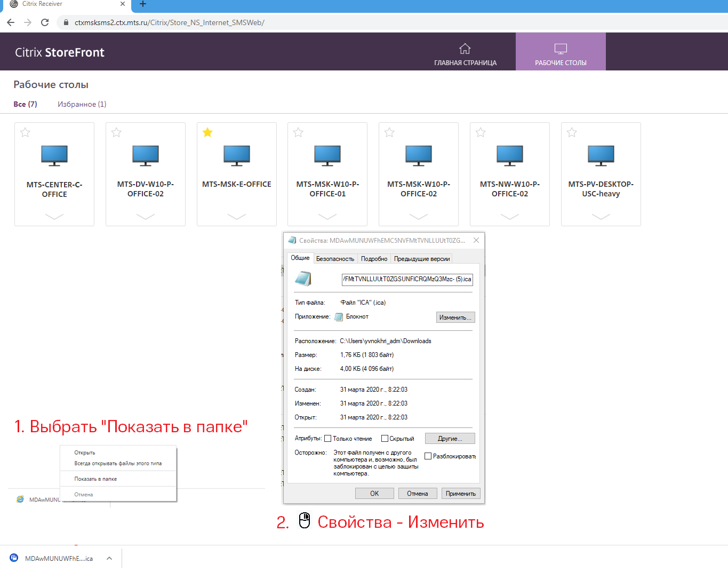
Task: Click the downloaded ICA file icon in download bar
Action: [x=14, y=558]
